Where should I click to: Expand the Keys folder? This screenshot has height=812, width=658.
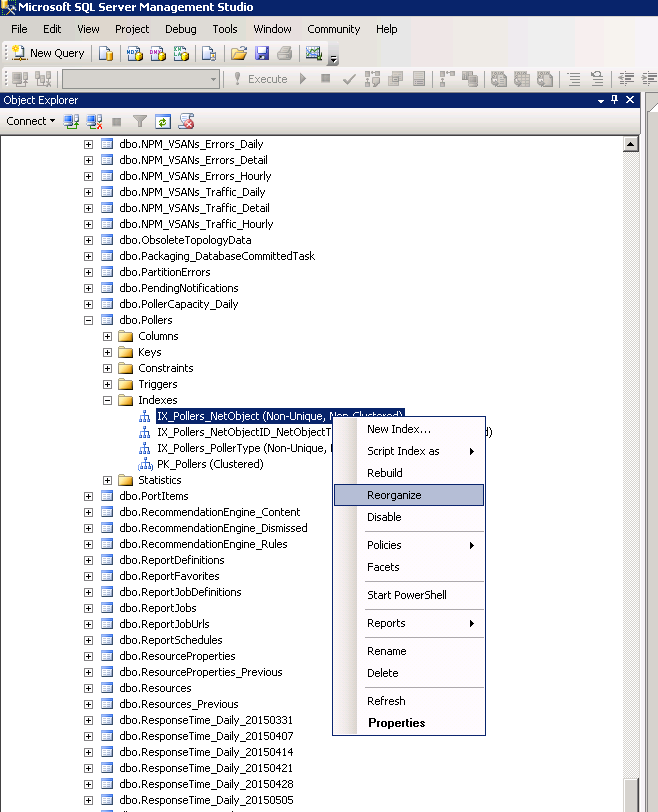107,352
